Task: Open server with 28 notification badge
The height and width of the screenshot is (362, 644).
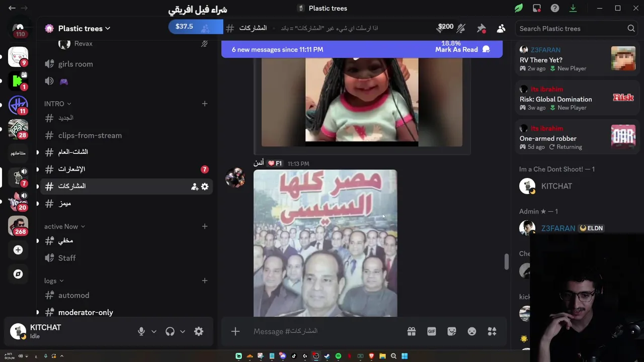Action: click(x=18, y=129)
